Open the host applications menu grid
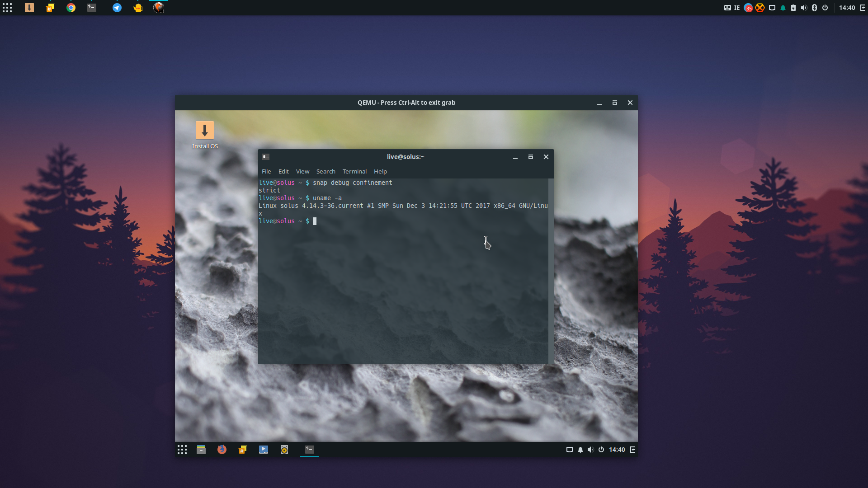Image resolution: width=868 pixels, height=488 pixels. (7, 8)
